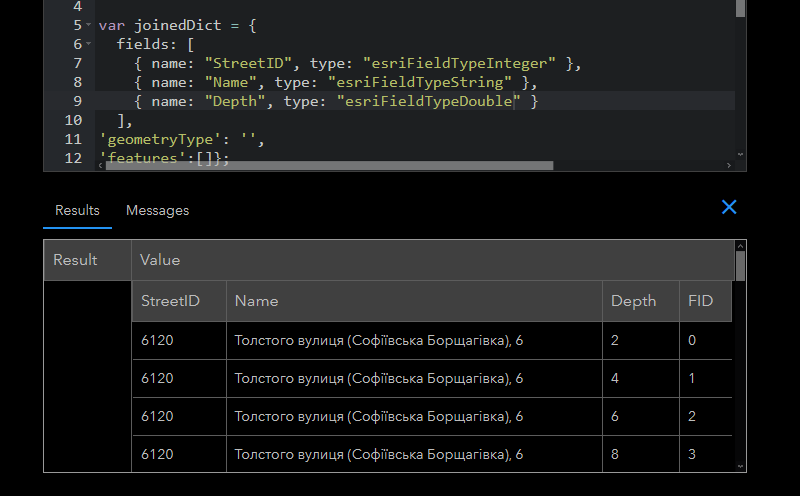Click the results table scroll down arrow
The image size is (800, 496).
[x=740, y=466]
